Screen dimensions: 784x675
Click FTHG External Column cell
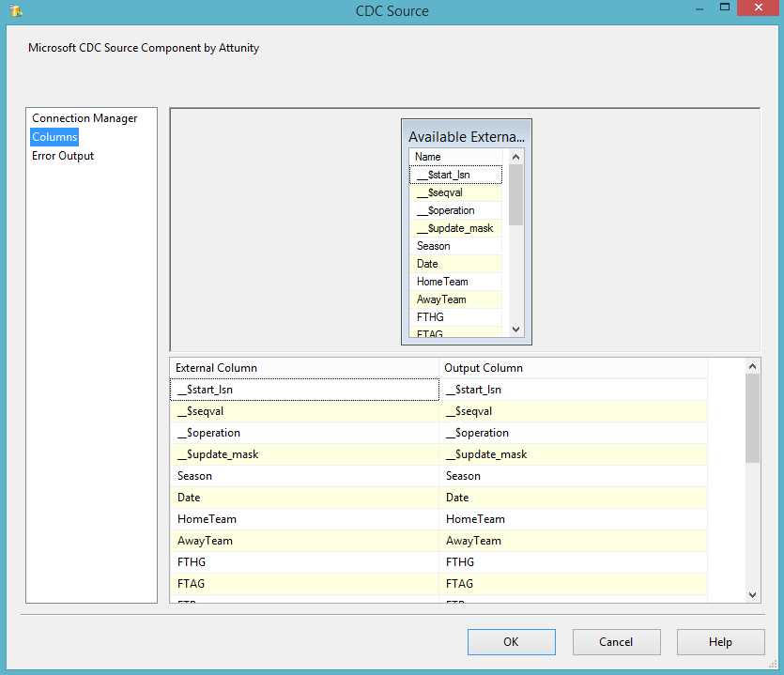[304, 562]
